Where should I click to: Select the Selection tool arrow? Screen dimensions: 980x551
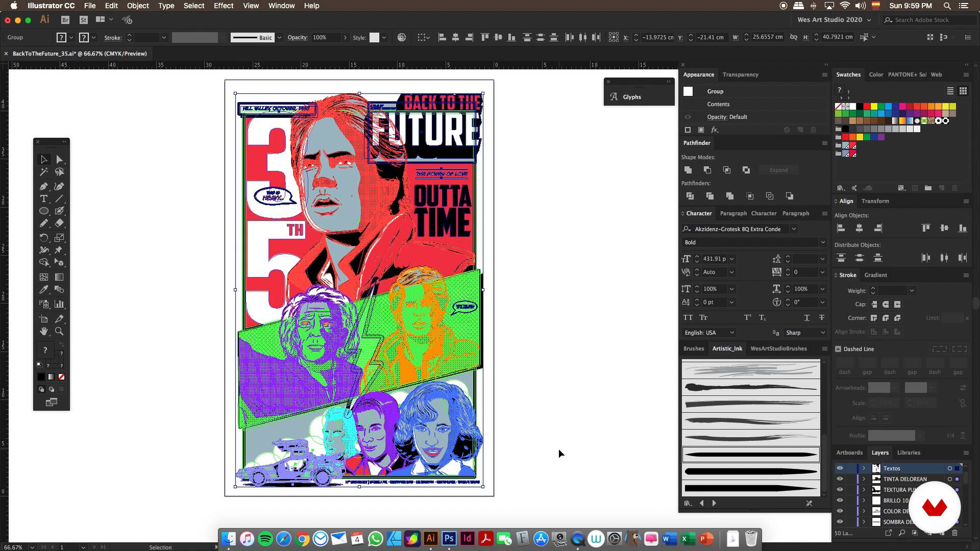click(x=44, y=160)
